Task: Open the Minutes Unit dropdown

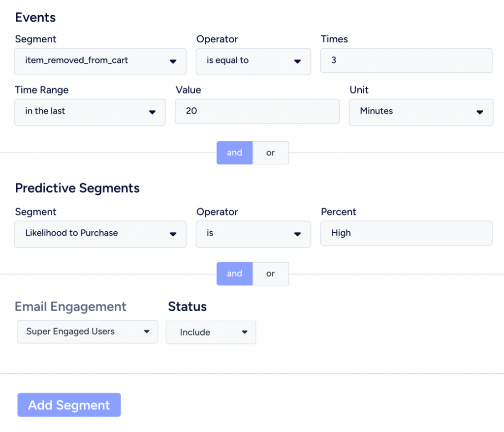Action: (x=421, y=112)
